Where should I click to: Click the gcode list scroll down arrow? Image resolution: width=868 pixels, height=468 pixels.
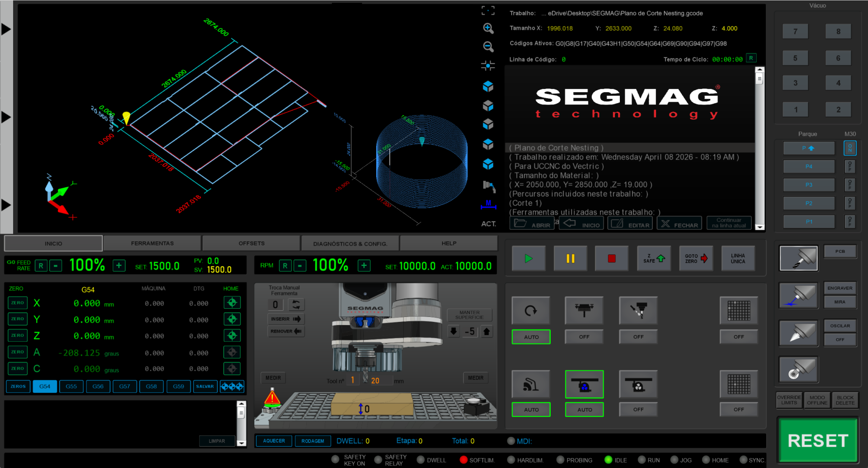click(759, 227)
